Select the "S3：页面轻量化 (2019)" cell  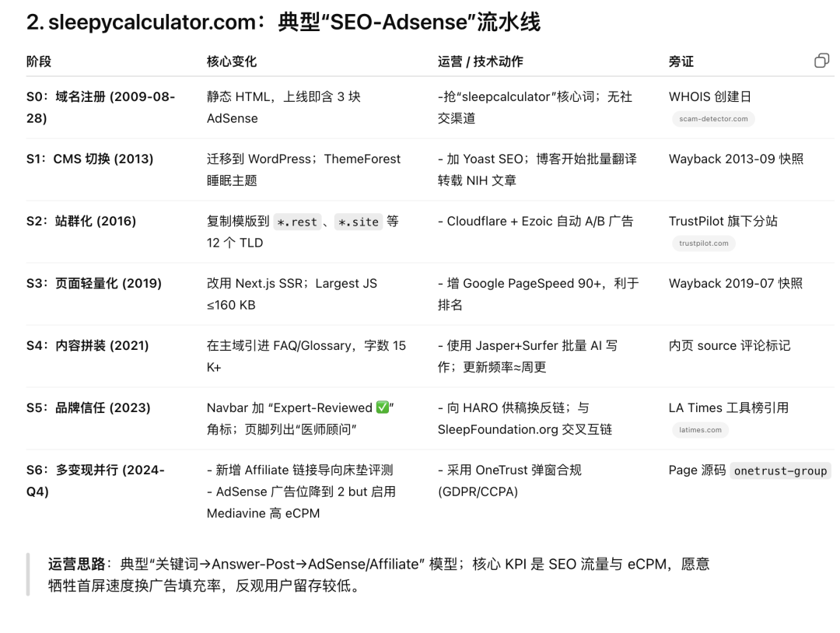94,283
